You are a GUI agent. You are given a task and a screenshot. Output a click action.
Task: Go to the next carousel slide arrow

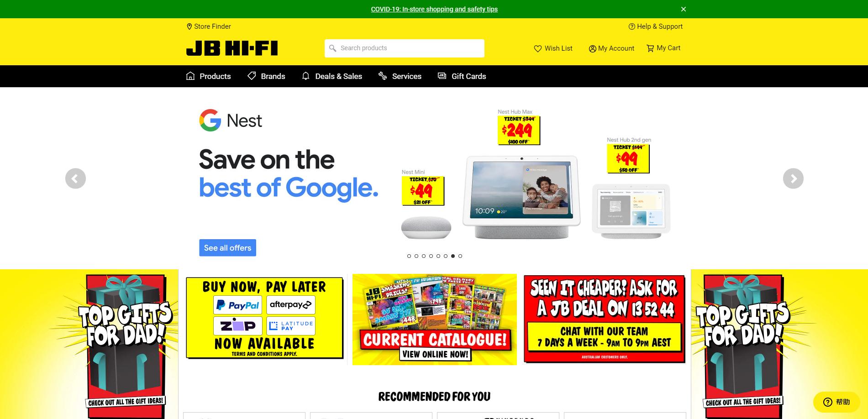click(x=793, y=178)
